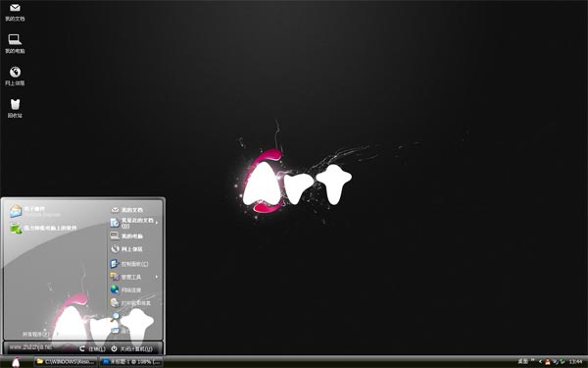Switch to C:\WINDOWS\Reso... folder taskbar button
588x368 pixels.
click(x=66, y=361)
